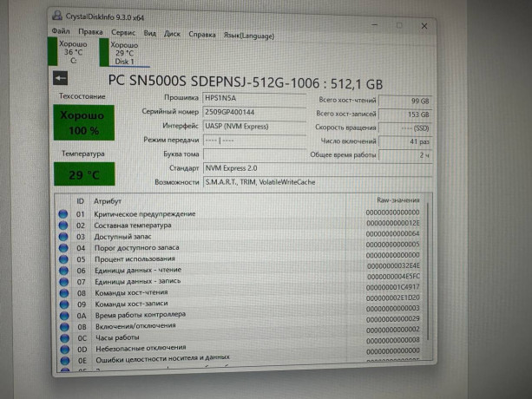Click blue status circle for Процент использования

coord(63,259)
